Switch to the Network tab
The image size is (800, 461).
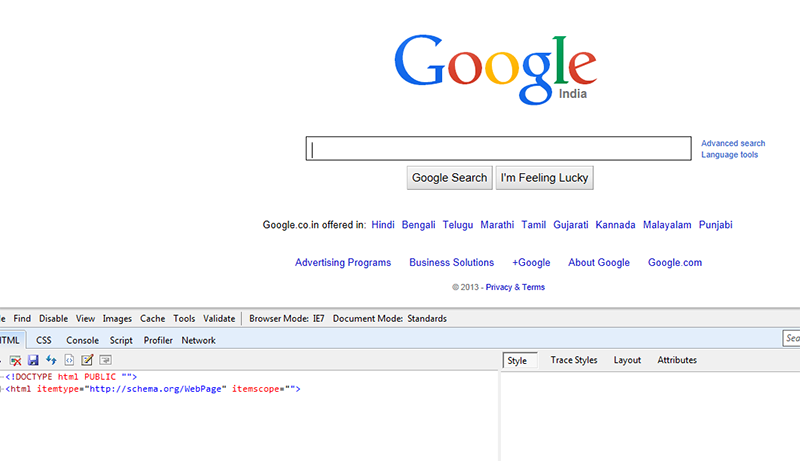click(x=198, y=340)
